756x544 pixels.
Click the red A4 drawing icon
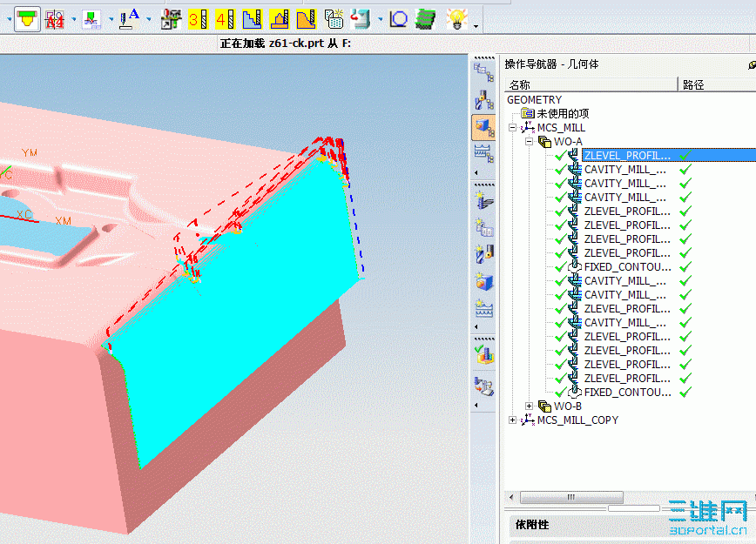(x=55, y=20)
